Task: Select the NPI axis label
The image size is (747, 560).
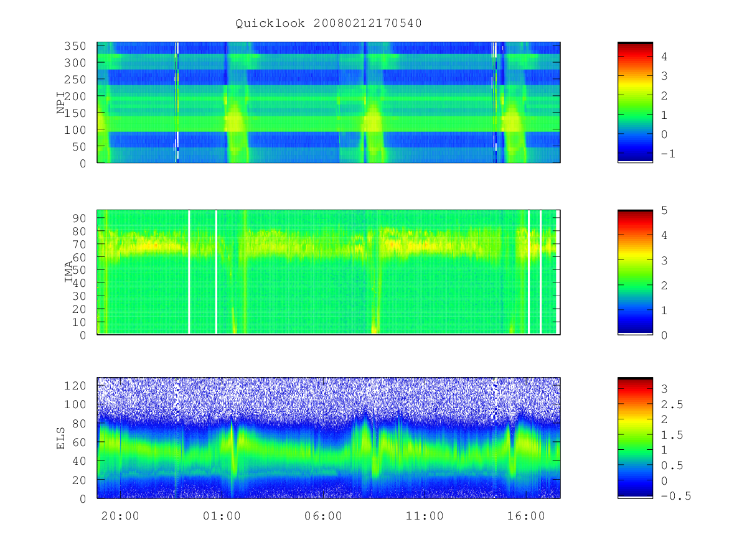Action: point(61,103)
